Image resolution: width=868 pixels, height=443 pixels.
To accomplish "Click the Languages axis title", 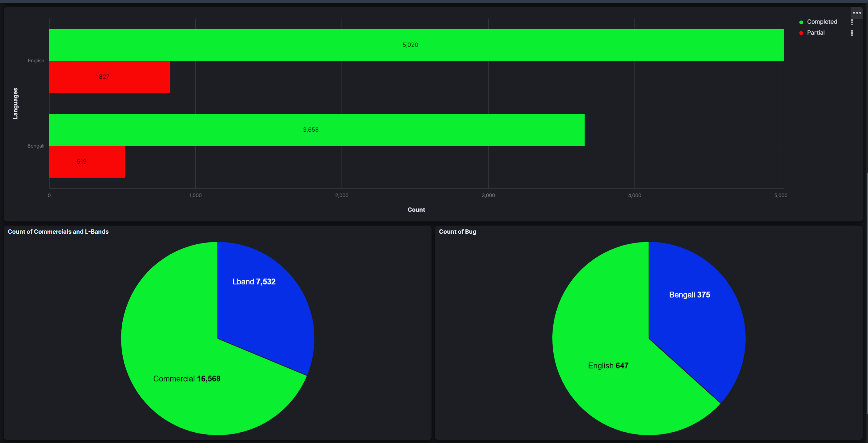I will (15, 103).
